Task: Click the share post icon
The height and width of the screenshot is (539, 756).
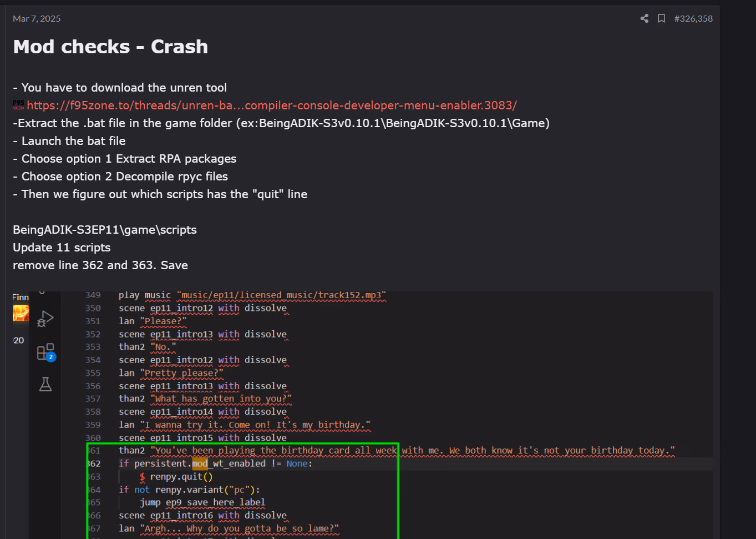Action: click(x=644, y=18)
